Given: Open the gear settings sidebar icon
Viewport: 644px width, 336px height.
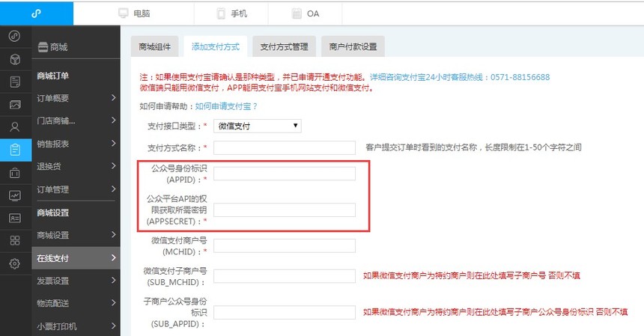Looking at the screenshot, I should [x=15, y=263].
